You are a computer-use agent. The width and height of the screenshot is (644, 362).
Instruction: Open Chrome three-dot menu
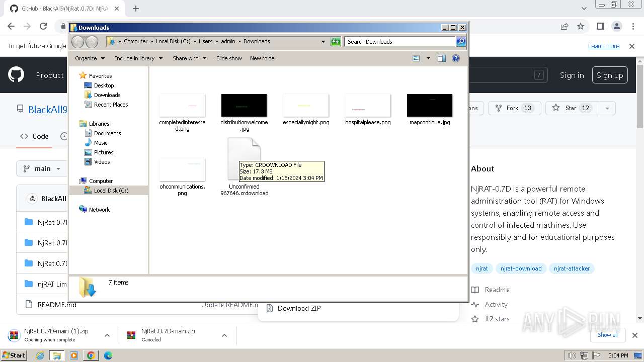[633, 26]
